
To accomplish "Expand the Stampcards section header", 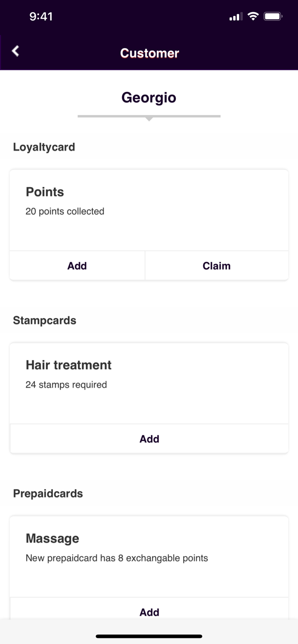I will (44, 320).
